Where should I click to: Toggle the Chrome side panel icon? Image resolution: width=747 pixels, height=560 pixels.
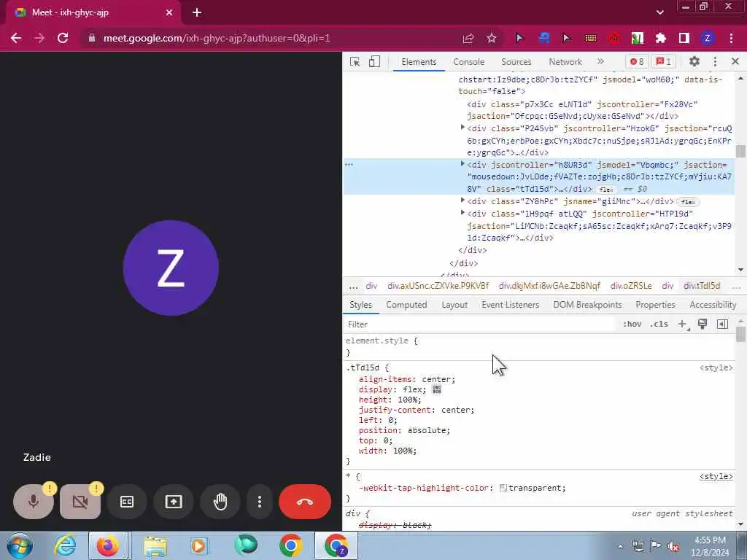click(684, 38)
